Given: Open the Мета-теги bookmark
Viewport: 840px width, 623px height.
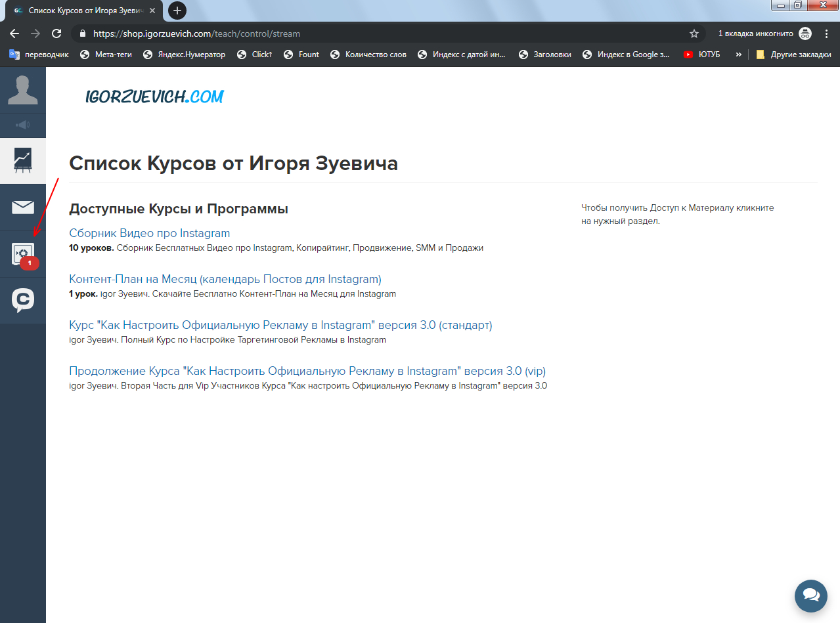Looking at the screenshot, I should coord(106,54).
